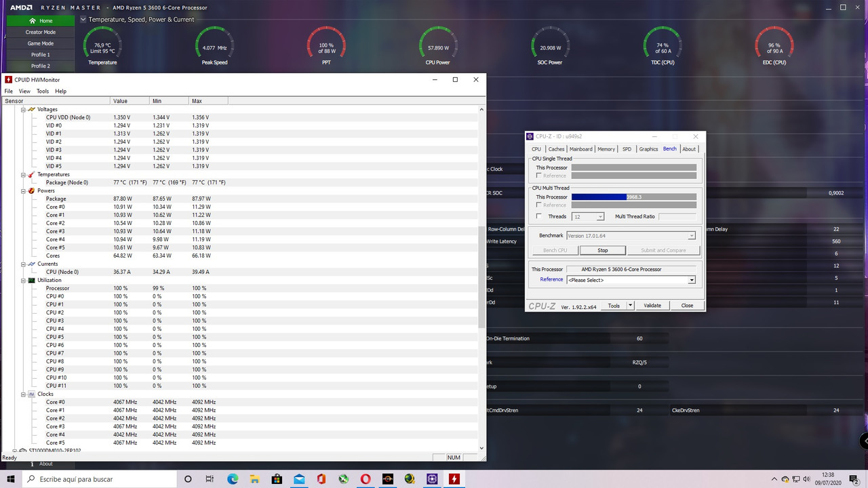Switch to the Graphics tab in CPU-Z
The image size is (868, 488).
point(648,149)
